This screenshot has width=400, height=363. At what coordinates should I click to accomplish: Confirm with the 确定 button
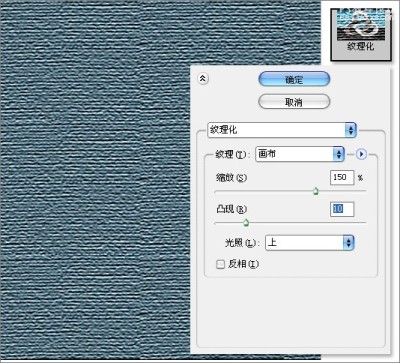[294, 80]
